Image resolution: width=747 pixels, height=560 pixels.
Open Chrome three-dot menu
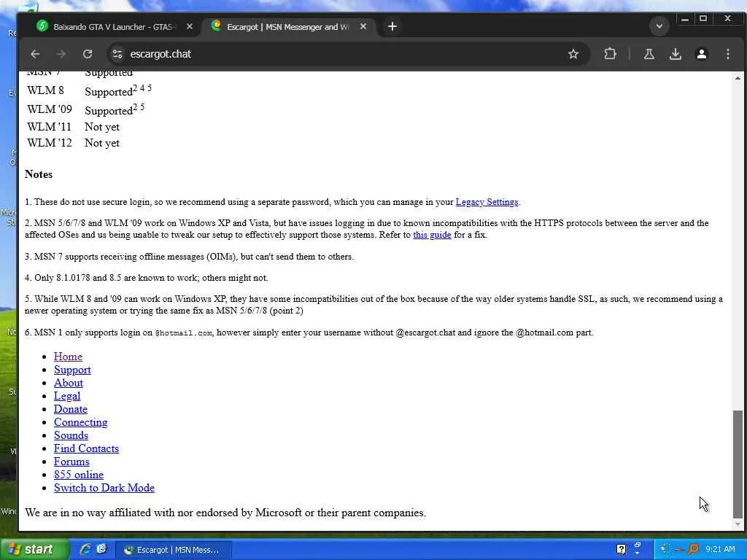pyautogui.click(x=727, y=54)
